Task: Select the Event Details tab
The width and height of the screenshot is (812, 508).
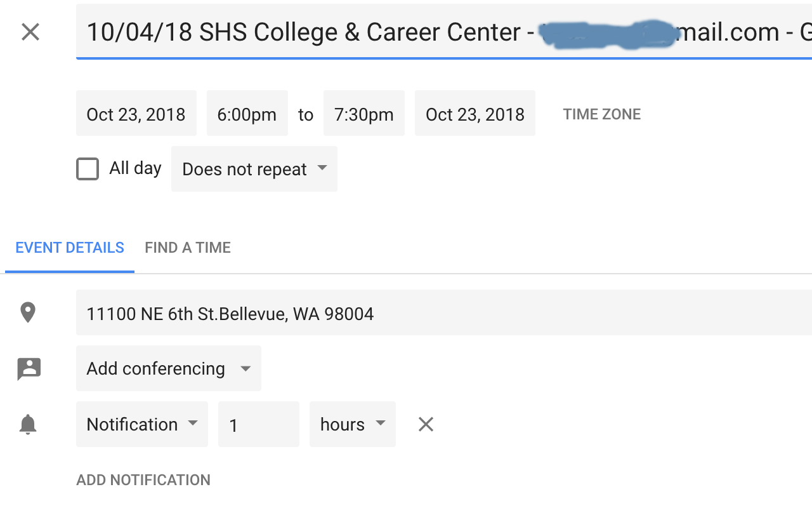Action: tap(70, 248)
